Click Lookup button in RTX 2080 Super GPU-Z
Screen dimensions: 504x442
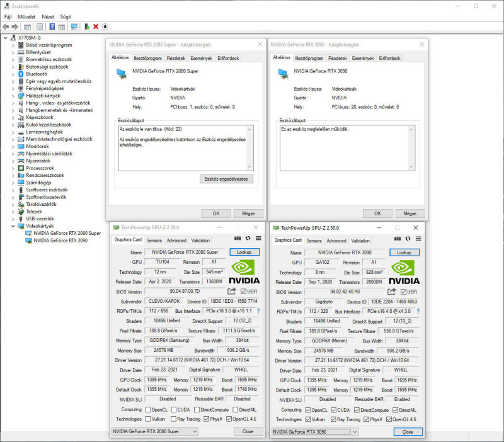tap(244, 252)
